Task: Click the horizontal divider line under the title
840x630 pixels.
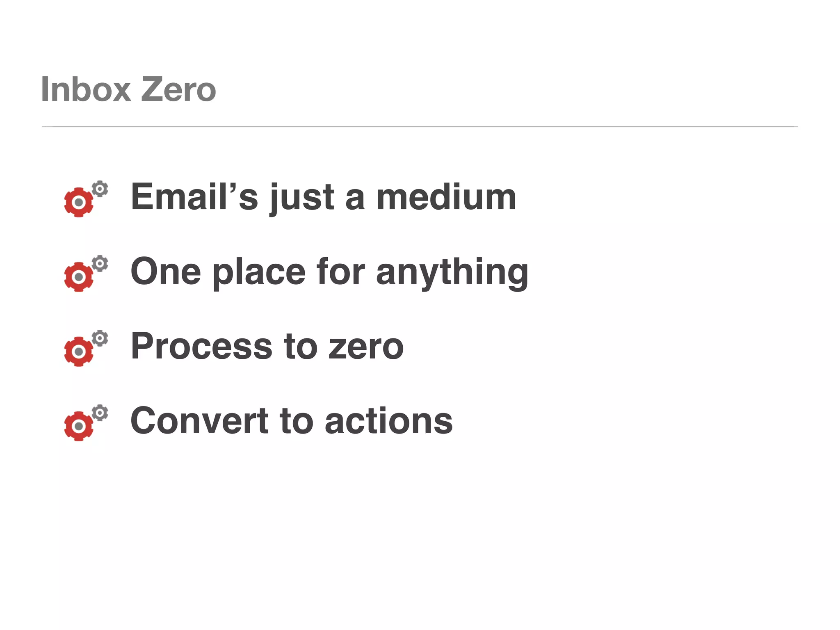Action: pos(420,127)
